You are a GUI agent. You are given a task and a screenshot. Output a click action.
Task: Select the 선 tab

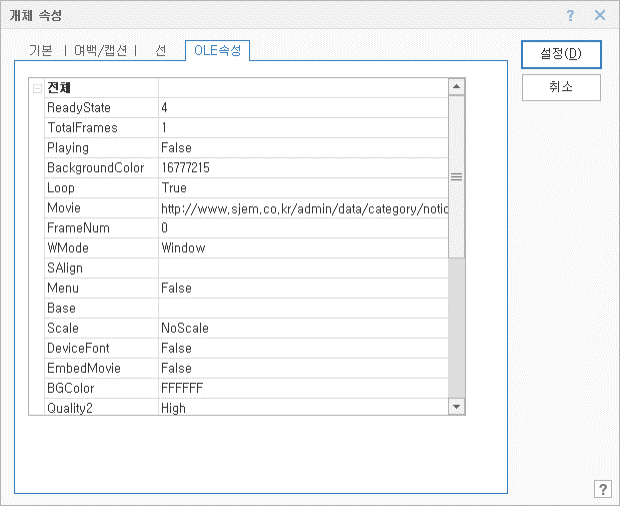pyautogui.click(x=161, y=50)
